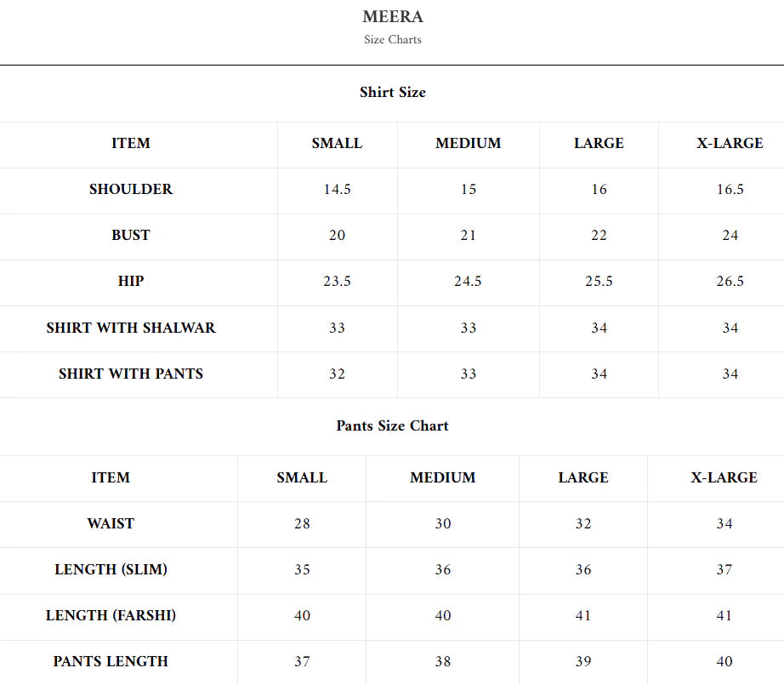Select the pants length value 37 for Small
The image size is (784, 685).
pyautogui.click(x=302, y=661)
